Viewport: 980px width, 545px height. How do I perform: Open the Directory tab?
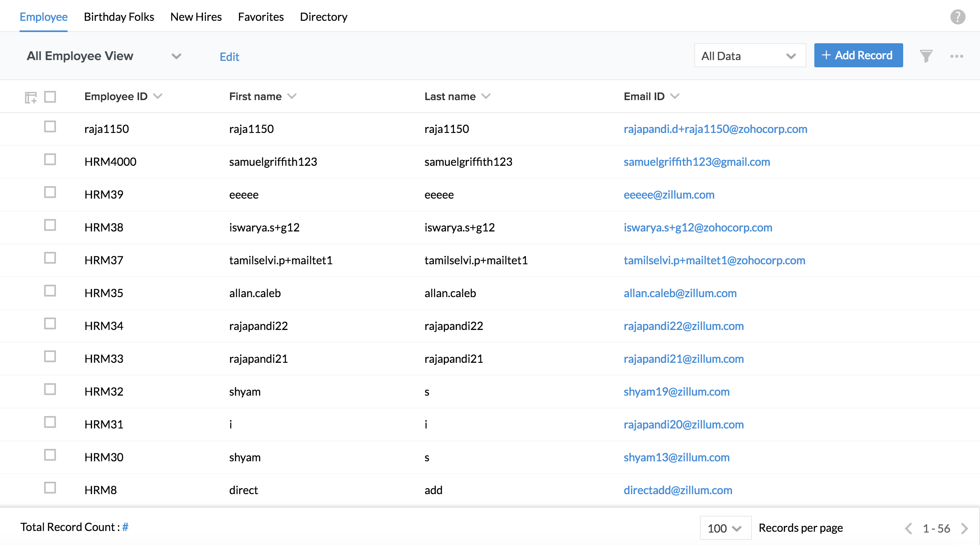tap(323, 17)
